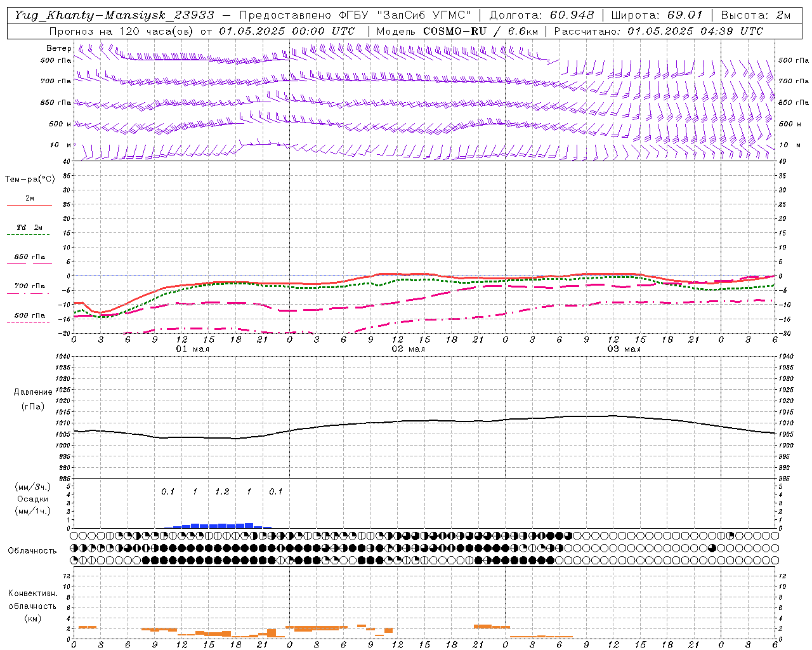This screenshot has height=650, width=812.
Task: Click the Высота: 2м value
Action: tap(756, 15)
